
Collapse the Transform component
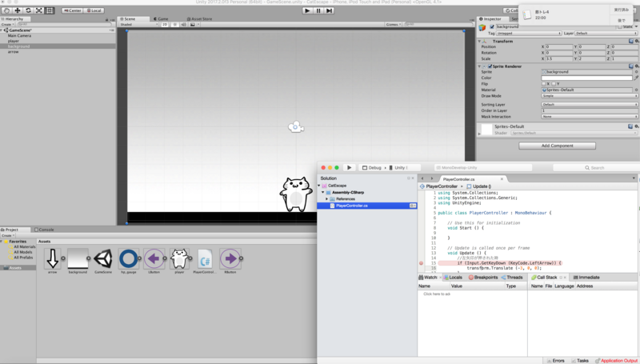479,42
